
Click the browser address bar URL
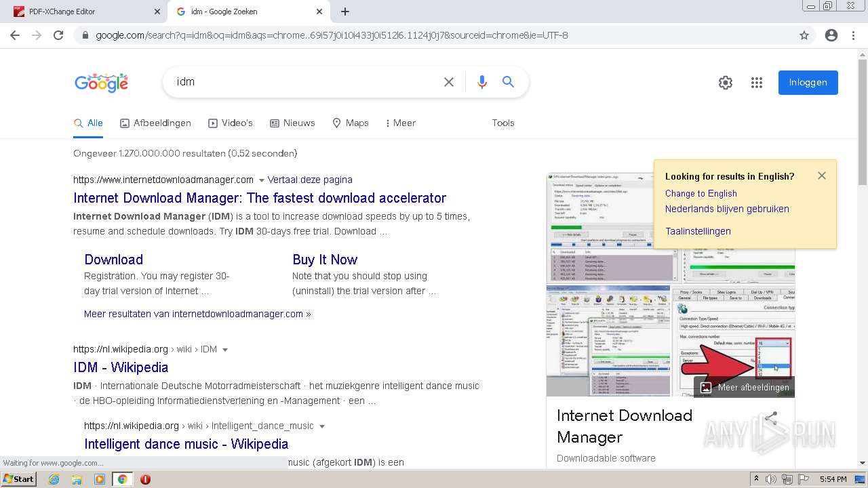332,35
